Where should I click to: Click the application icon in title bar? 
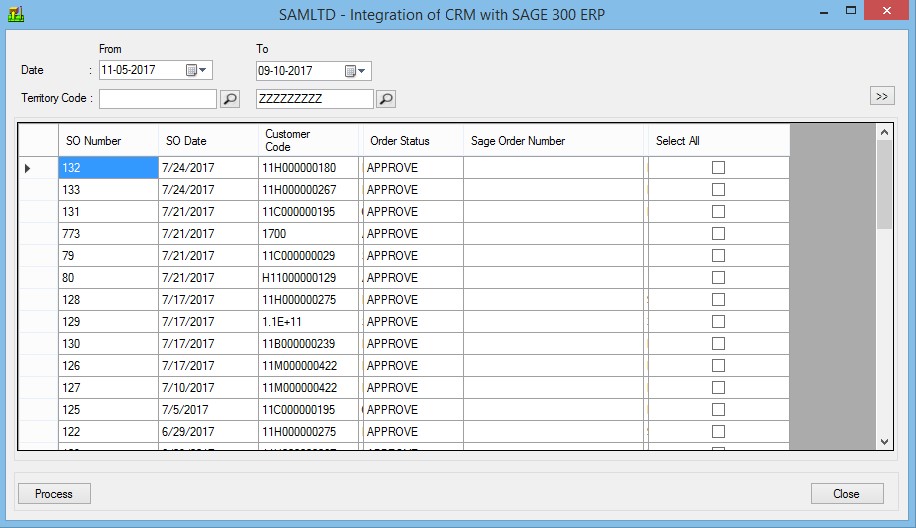16,13
